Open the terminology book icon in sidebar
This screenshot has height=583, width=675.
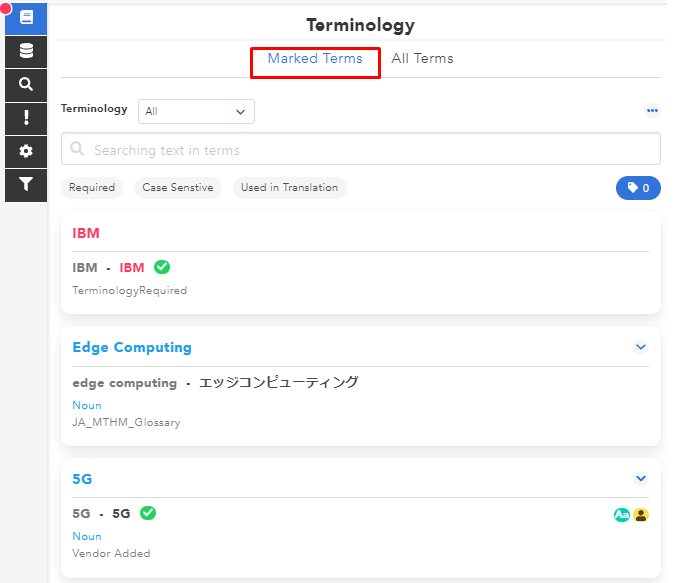26,18
